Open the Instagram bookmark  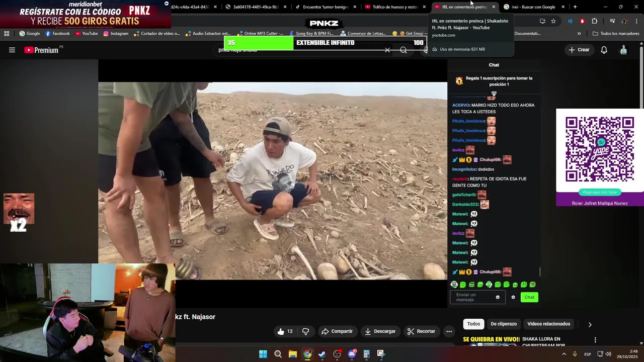pos(116,34)
